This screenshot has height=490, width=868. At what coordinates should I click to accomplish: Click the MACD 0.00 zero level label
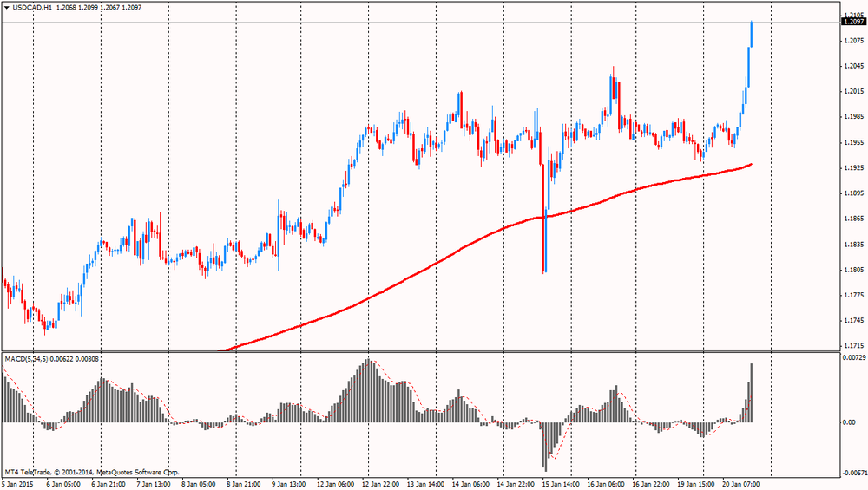[849, 422]
